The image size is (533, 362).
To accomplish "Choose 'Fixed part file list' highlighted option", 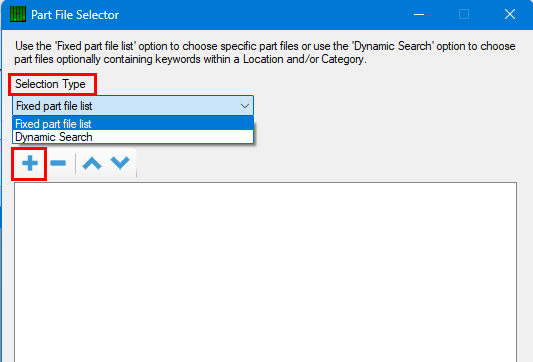I will coord(133,123).
